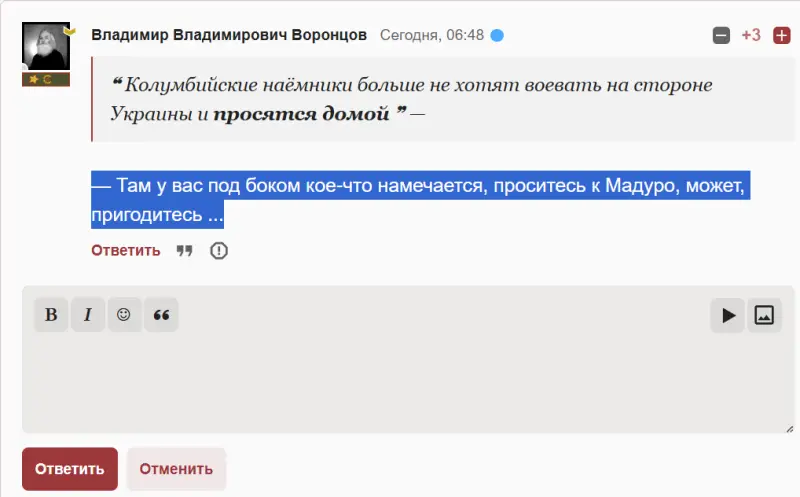Quote this comment using the quotation icon

tap(184, 250)
